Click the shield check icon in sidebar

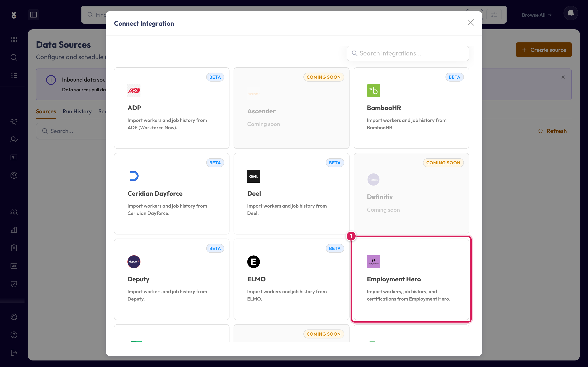pos(14,284)
